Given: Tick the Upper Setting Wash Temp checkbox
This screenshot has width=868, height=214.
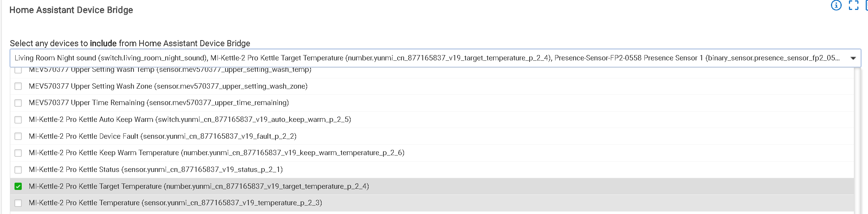Looking at the screenshot, I should coord(18,70).
